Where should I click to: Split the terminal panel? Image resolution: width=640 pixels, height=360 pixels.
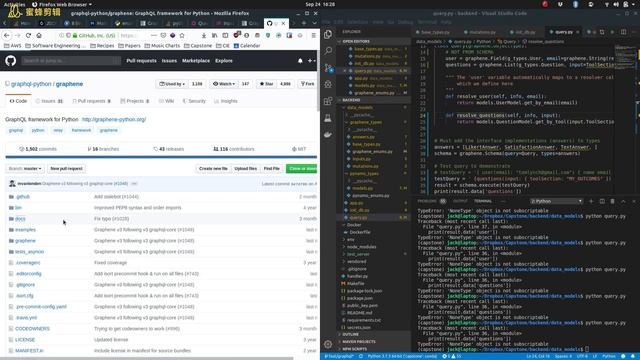(x=602, y=201)
